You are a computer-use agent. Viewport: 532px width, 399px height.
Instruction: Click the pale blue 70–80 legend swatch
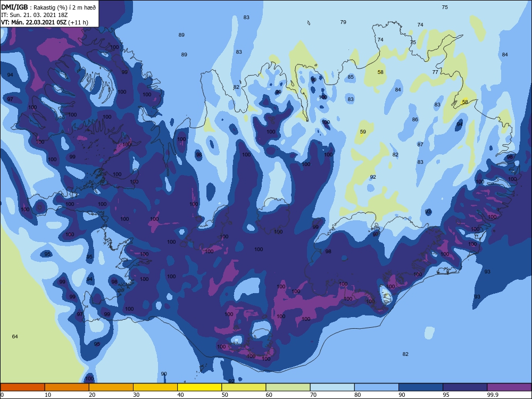(x=332, y=387)
